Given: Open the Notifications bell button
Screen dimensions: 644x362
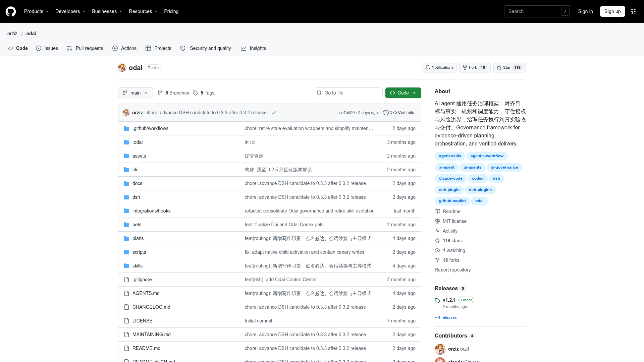Looking at the screenshot, I should pyautogui.click(x=439, y=68).
